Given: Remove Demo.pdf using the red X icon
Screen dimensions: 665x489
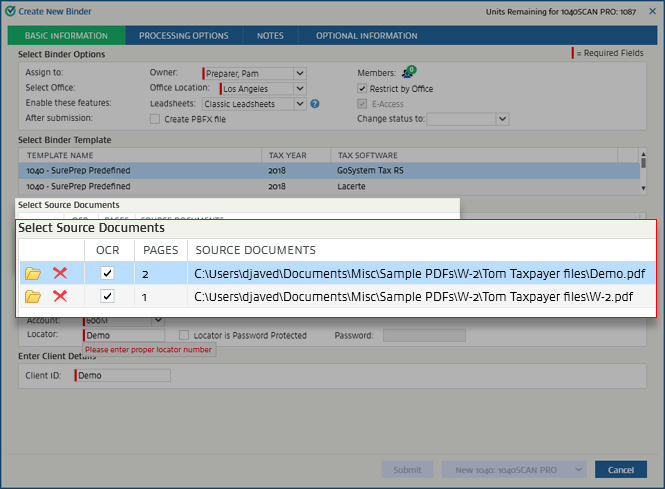Looking at the screenshot, I should (60, 273).
